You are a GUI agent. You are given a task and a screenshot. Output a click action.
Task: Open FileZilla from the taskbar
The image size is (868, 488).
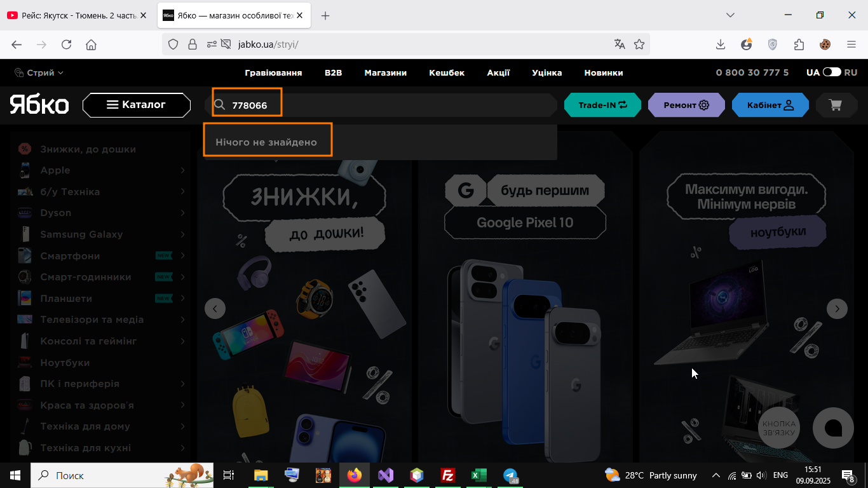(x=448, y=475)
